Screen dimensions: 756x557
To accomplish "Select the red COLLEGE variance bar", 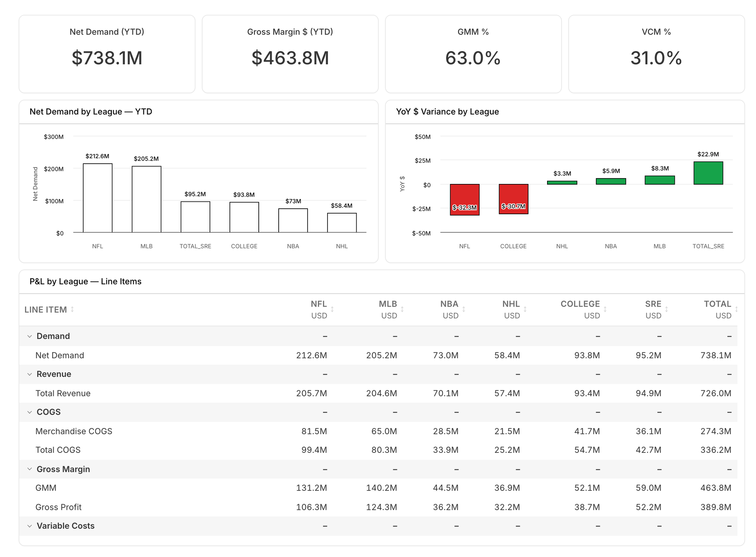I will point(513,199).
